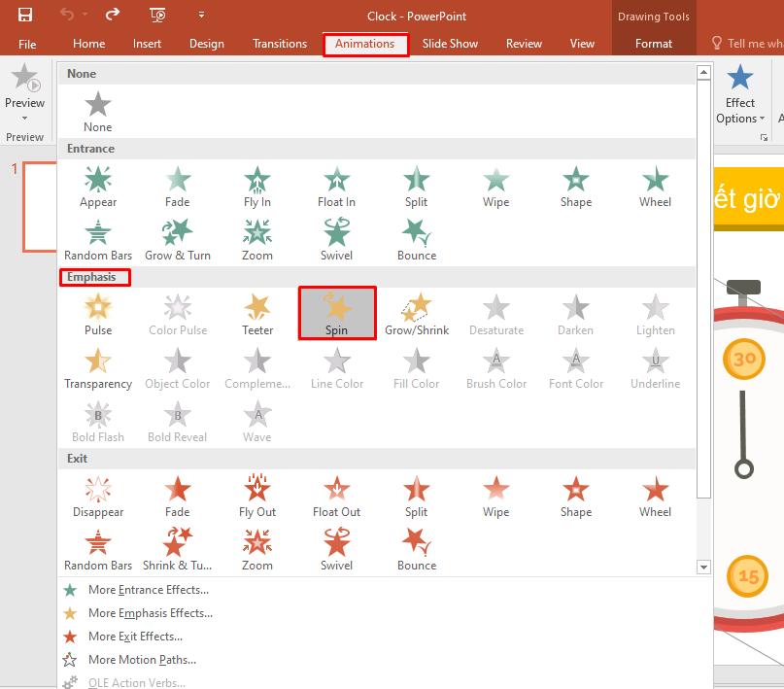The width and height of the screenshot is (784, 689).
Task: Choose the Exit Bounce animation
Action: (417, 550)
